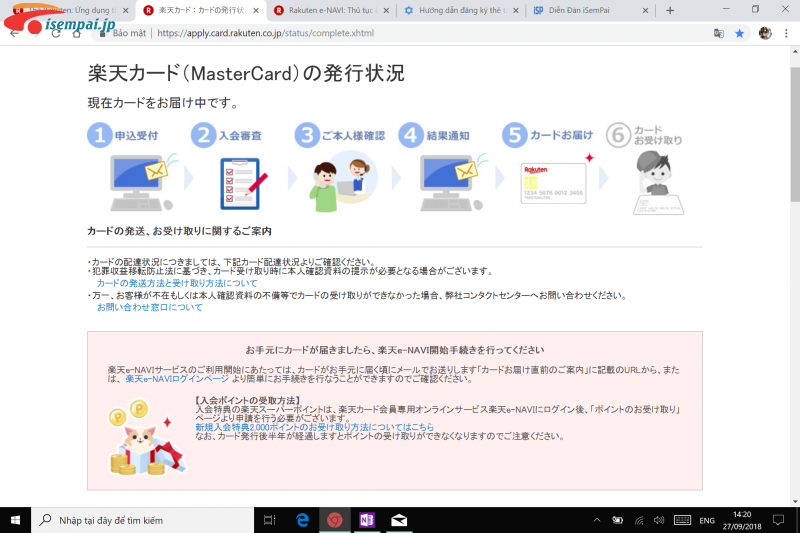This screenshot has height=533, width=800.
Task: Open a new browser tab
Action: click(x=670, y=10)
